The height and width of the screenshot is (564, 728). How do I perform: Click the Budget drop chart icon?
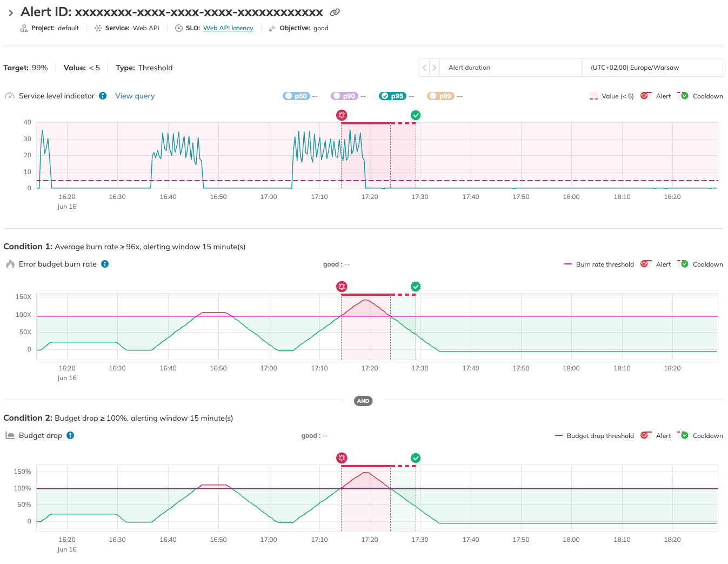coord(10,435)
